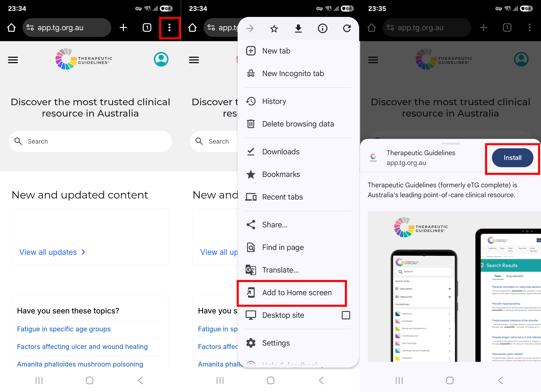Click the Search field in the first screen
The height and width of the screenshot is (392, 541).
click(90, 141)
